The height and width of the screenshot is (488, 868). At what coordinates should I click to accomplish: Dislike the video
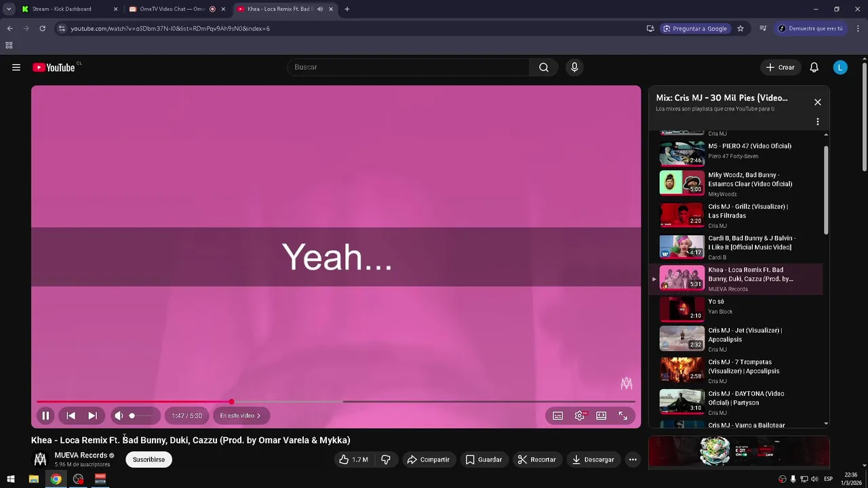[x=386, y=460]
